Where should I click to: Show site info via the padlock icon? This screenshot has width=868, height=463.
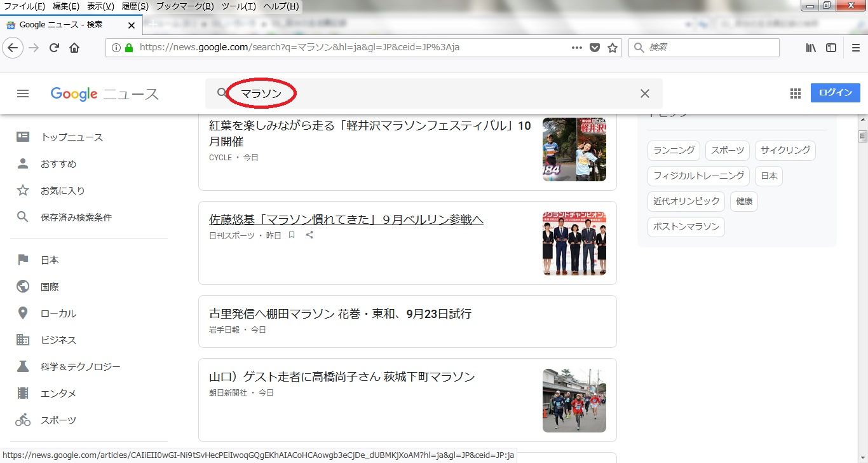click(x=130, y=48)
